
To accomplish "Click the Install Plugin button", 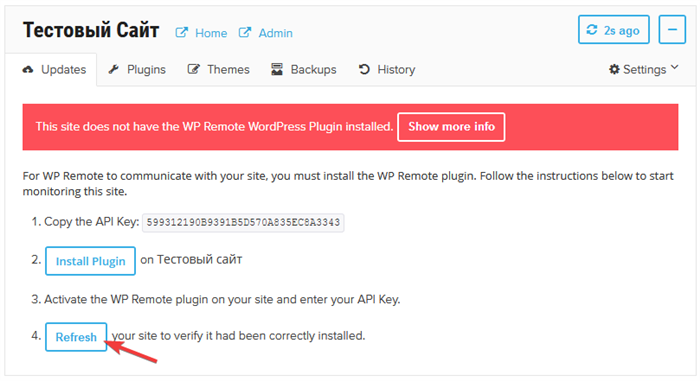I will [x=90, y=261].
